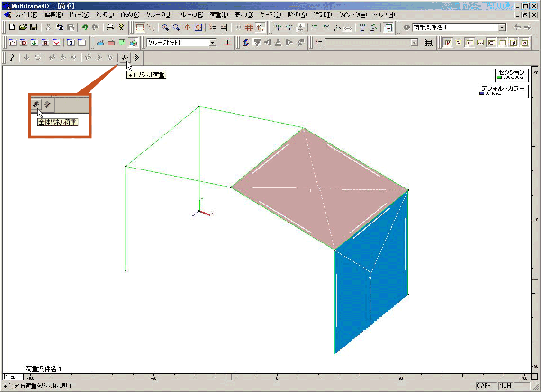Screen dimensions: 541x392
Task: Click the play button beside the load case dropdown
Action: [x=406, y=27]
